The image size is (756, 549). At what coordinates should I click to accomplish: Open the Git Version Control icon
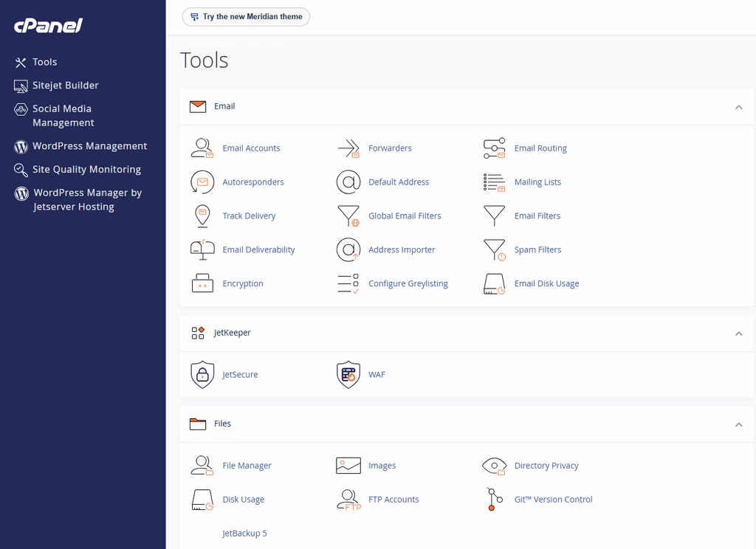click(x=494, y=500)
